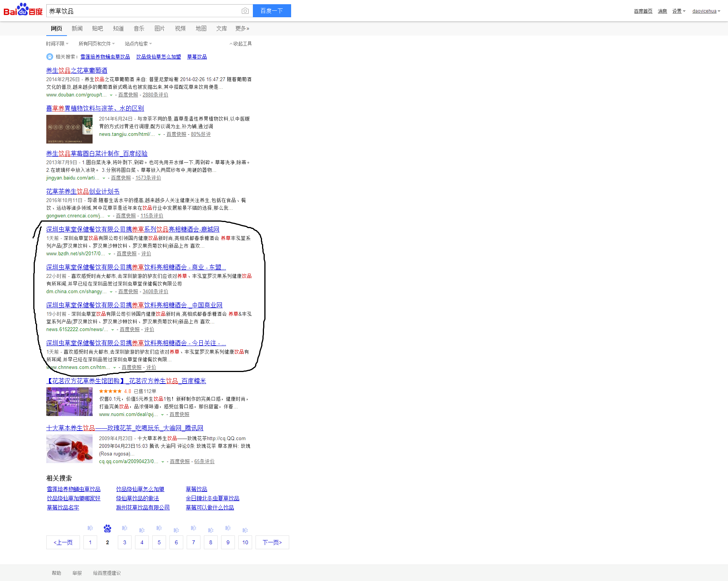Open 3408条评价 reviews link
Viewport: 728px width, 581px height.
(155, 292)
